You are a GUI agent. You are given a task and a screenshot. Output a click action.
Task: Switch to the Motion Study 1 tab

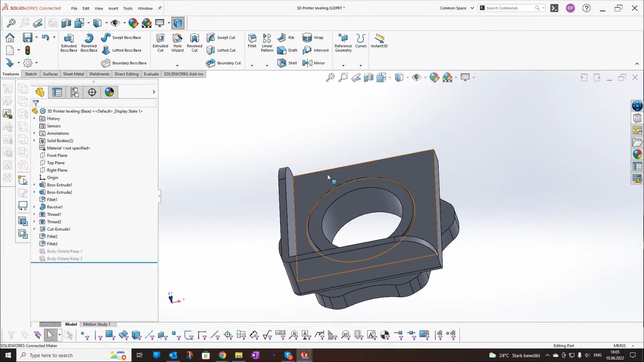[x=97, y=324]
